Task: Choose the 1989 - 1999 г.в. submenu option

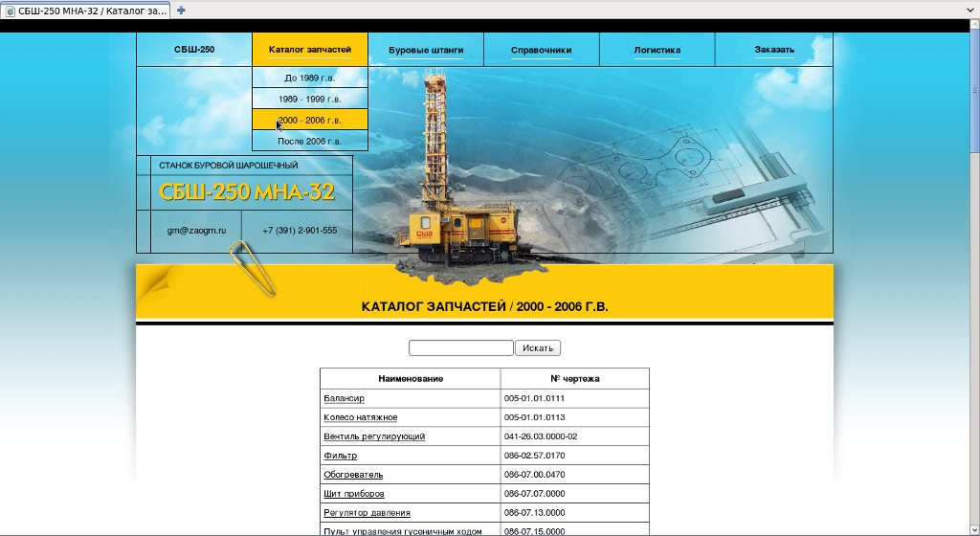Action: click(309, 99)
